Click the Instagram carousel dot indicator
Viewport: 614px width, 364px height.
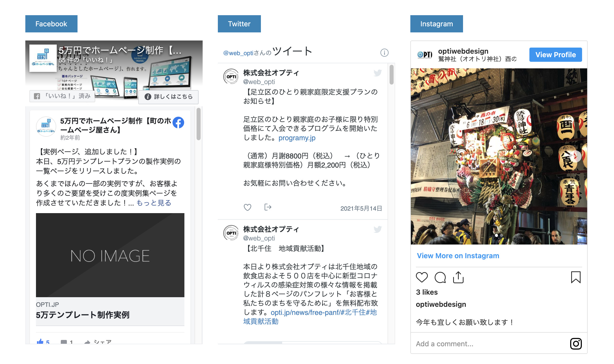pyautogui.click(x=499, y=235)
